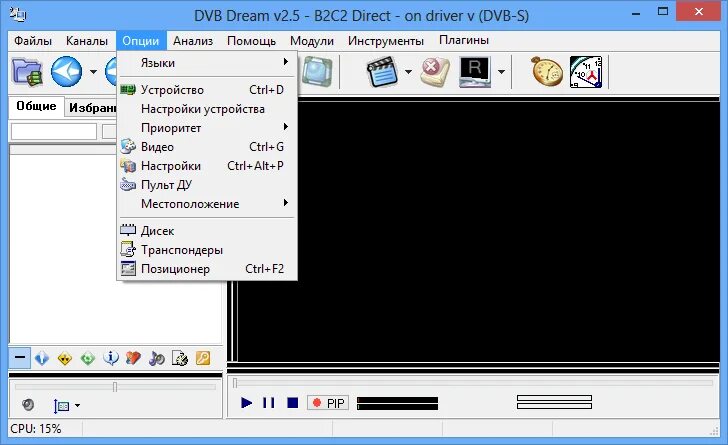Click the white signal quality bars

(554, 402)
